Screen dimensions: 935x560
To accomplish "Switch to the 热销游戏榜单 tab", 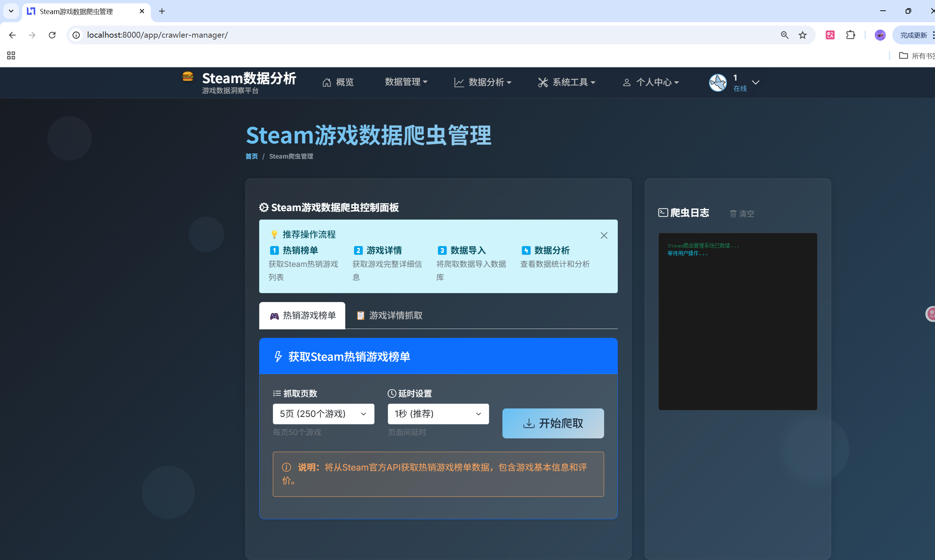I will (302, 315).
